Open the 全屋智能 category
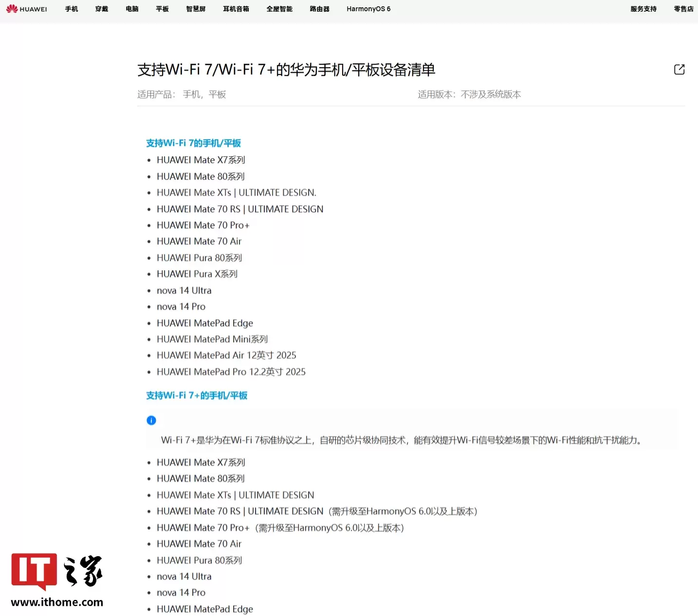 279,9
